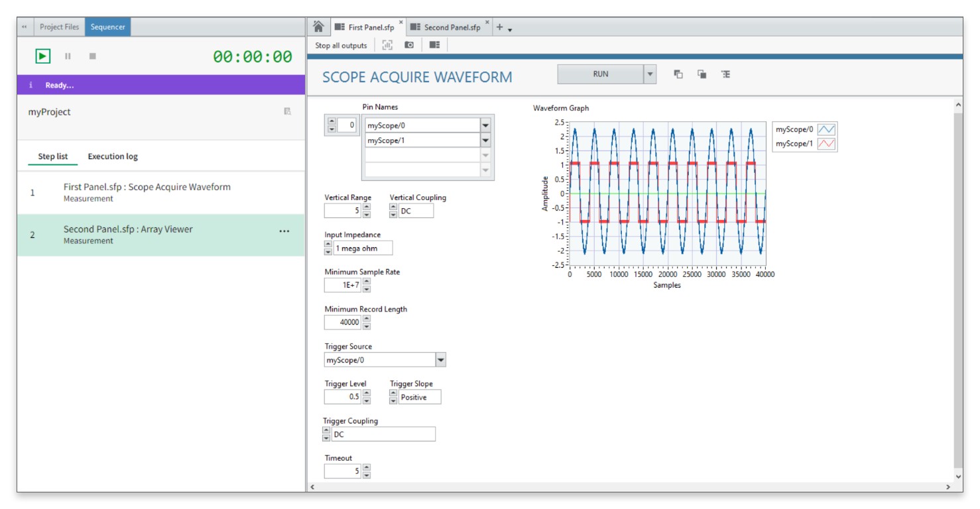Click the panel layout icon in toolbar
The image size is (980, 509).
click(x=434, y=45)
